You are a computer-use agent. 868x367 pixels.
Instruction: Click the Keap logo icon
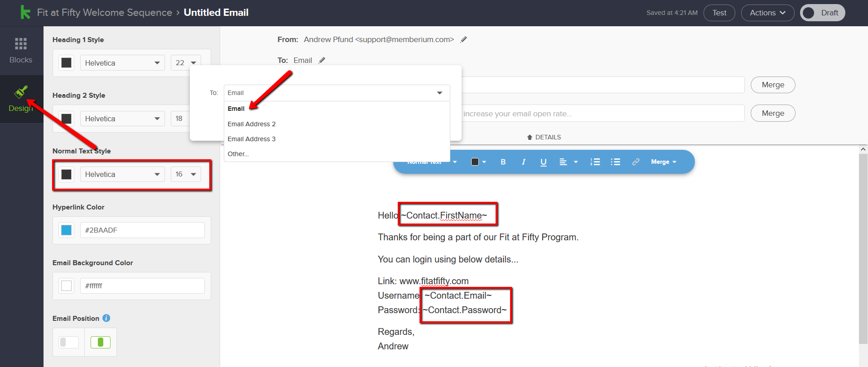(25, 12)
